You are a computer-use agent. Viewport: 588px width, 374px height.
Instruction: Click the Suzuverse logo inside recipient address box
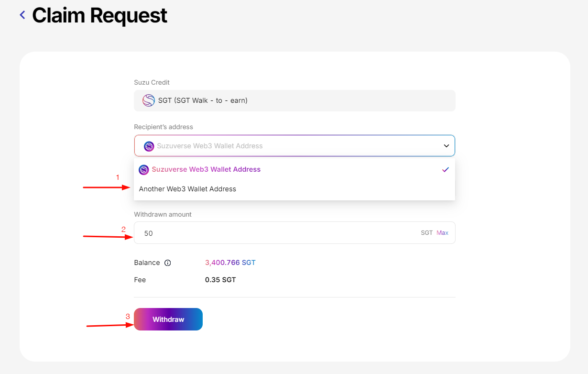point(149,146)
